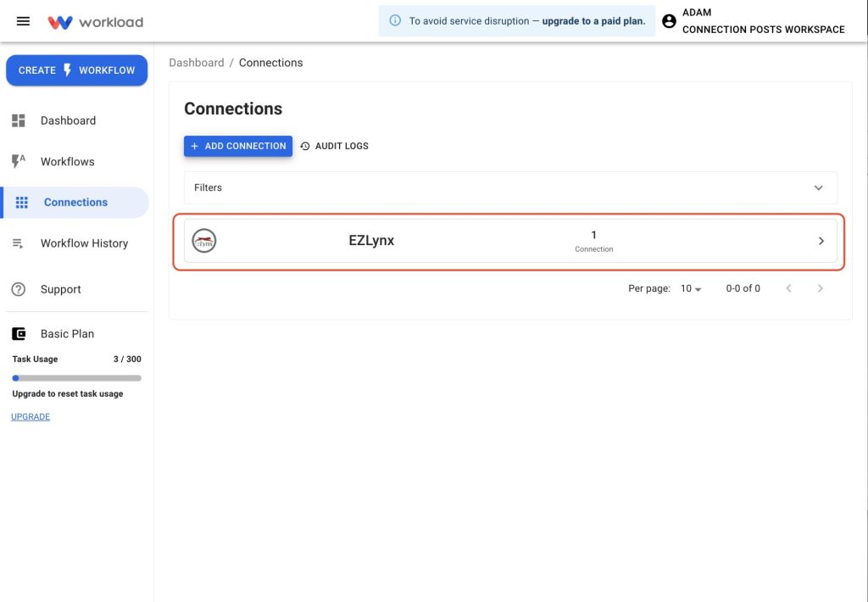The height and width of the screenshot is (602, 868).
Task: Open the user account avatar icon
Action: point(669,21)
